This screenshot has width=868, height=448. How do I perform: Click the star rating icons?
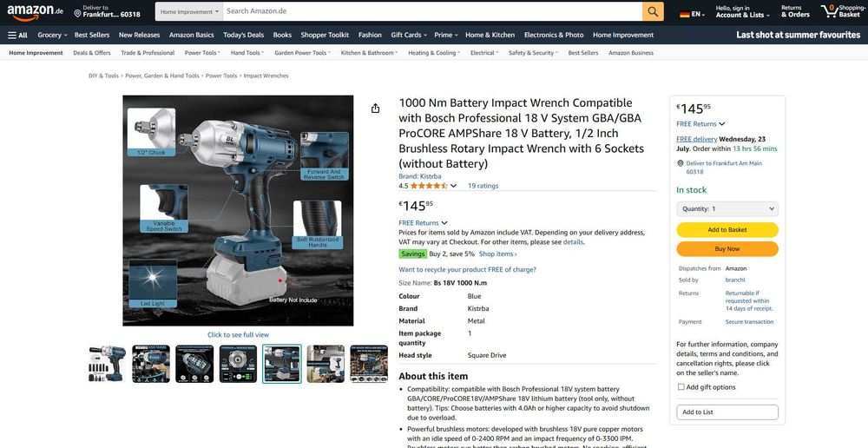[x=429, y=186]
